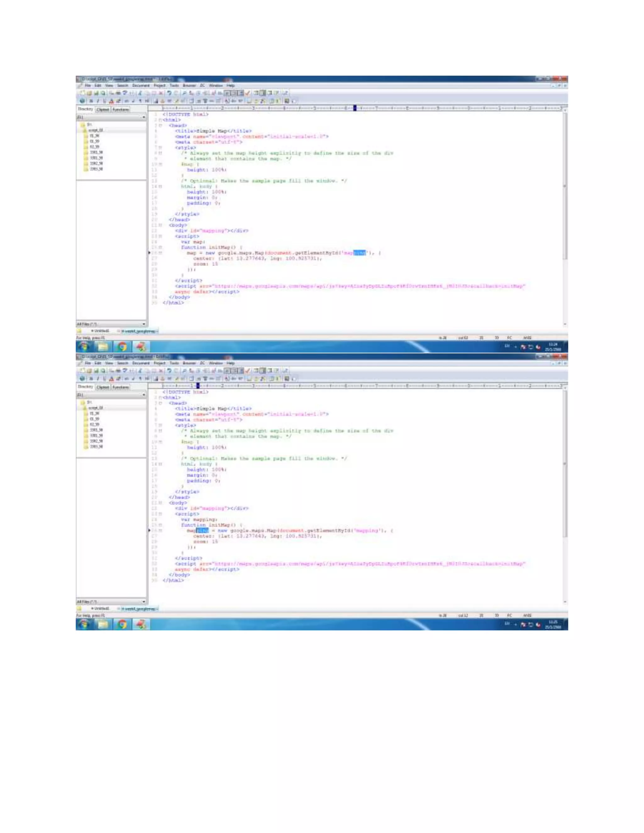Click Find magnifier icon in lower toolbar

coord(184,370)
